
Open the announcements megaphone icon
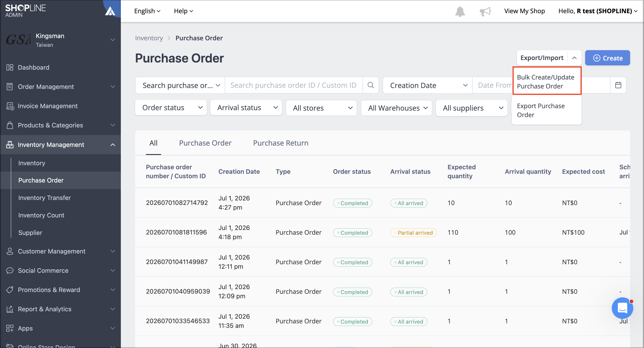(485, 11)
